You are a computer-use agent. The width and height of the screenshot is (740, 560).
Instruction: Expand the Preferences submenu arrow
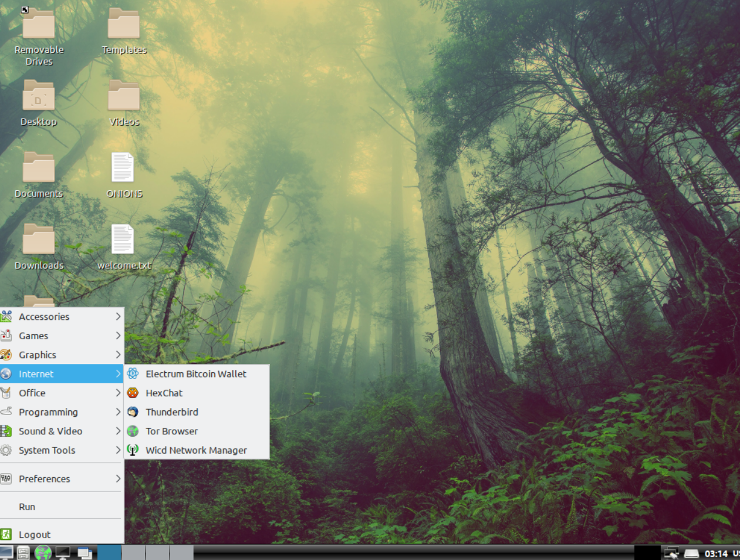[118, 478]
